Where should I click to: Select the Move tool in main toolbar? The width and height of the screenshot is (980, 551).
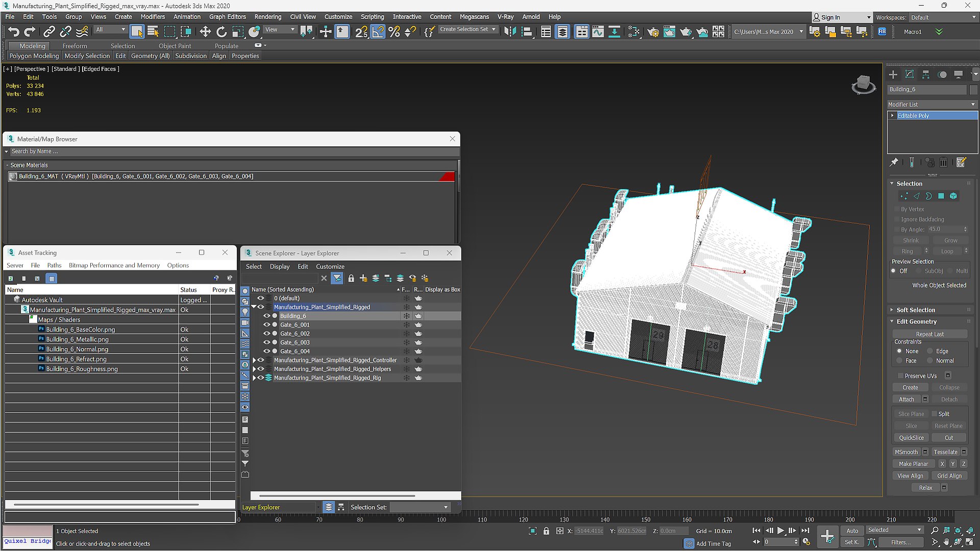(x=205, y=32)
